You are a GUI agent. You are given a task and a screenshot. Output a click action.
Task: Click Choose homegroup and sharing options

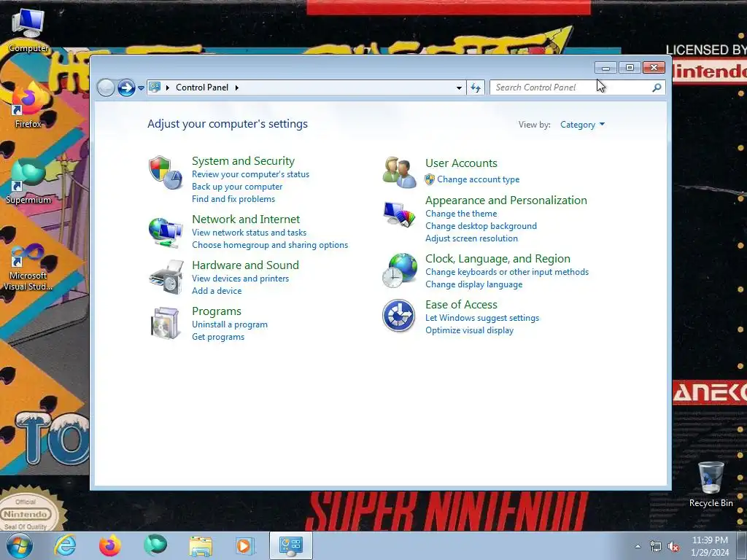270,245
